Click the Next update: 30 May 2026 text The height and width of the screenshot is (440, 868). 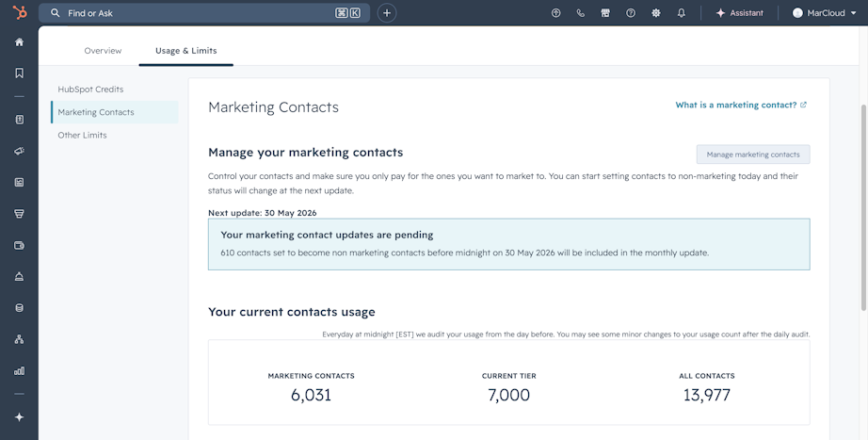[263, 213]
